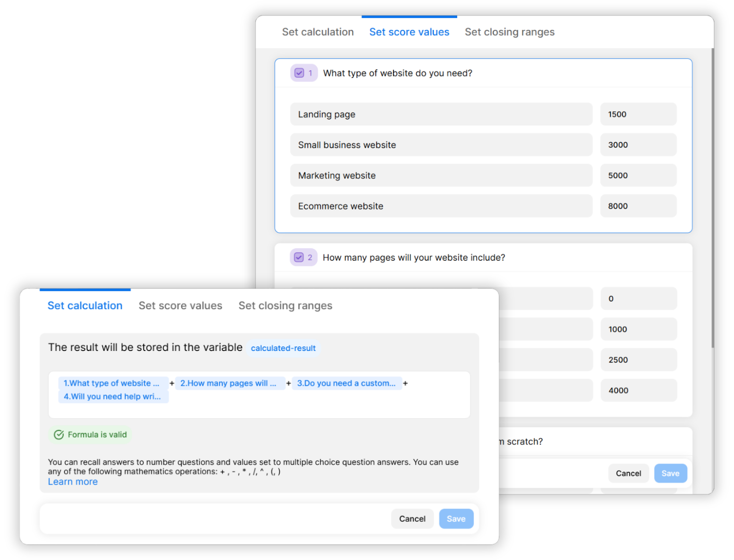Edit the Landing page answer field
The height and width of the screenshot is (560, 734).
pos(441,114)
